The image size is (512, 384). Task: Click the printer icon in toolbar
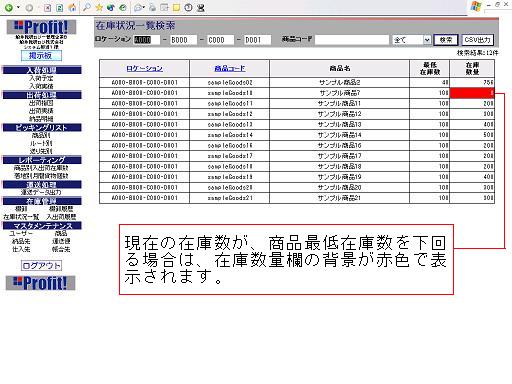click(x=152, y=7)
